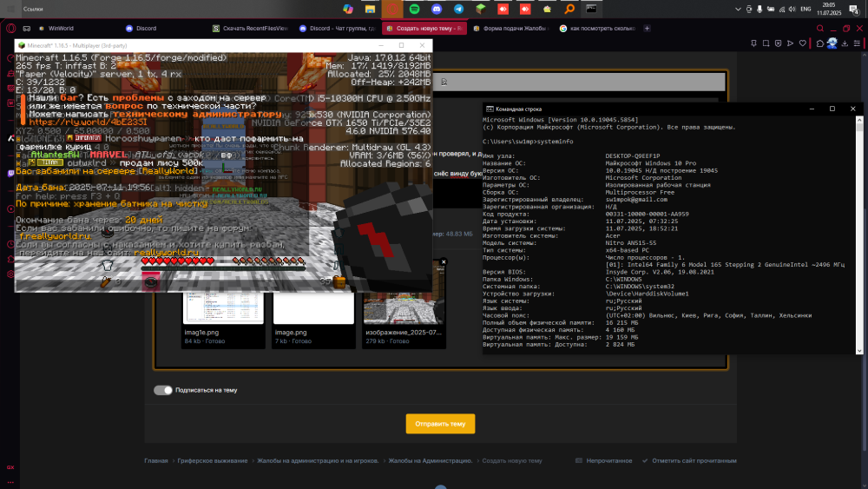Open Opera downloads icon
The image size is (868, 489).
coord(845,43)
